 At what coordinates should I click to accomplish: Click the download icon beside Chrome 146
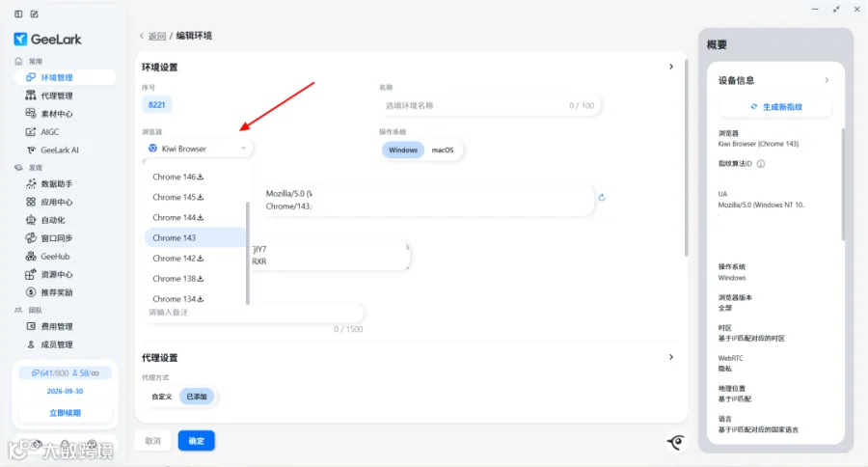click(x=201, y=177)
